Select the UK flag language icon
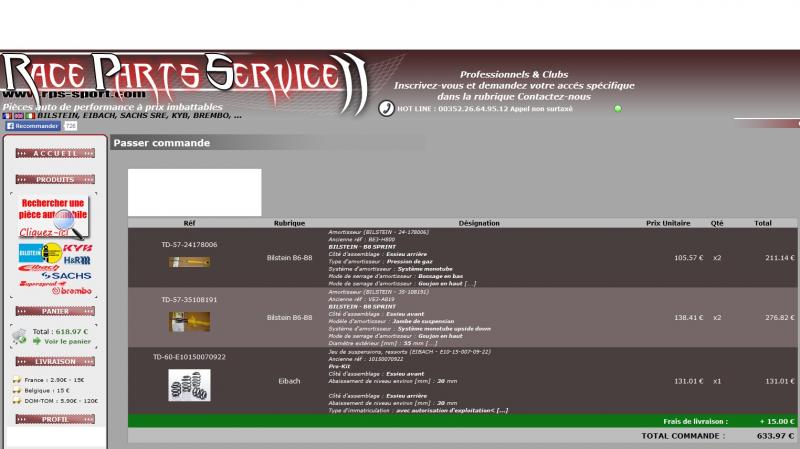 coord(19,116)
